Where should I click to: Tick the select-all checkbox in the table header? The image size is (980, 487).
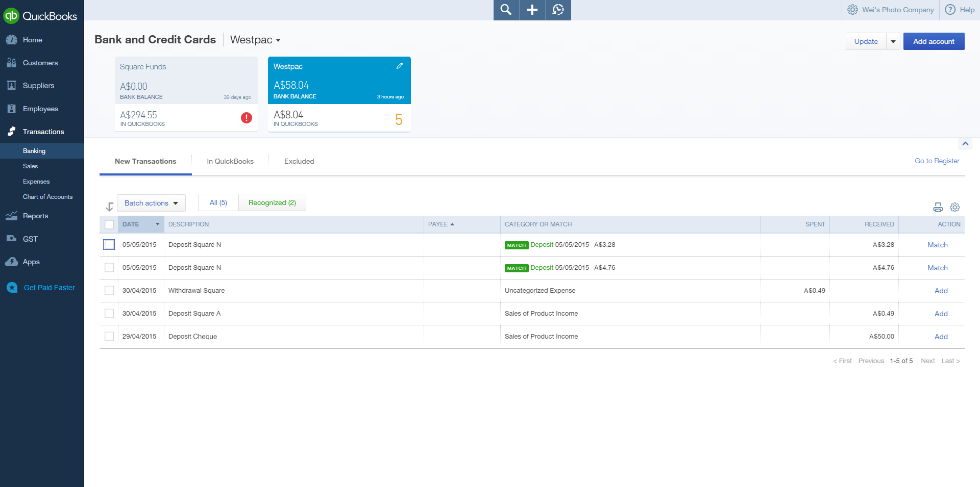[x=109, y=224]
